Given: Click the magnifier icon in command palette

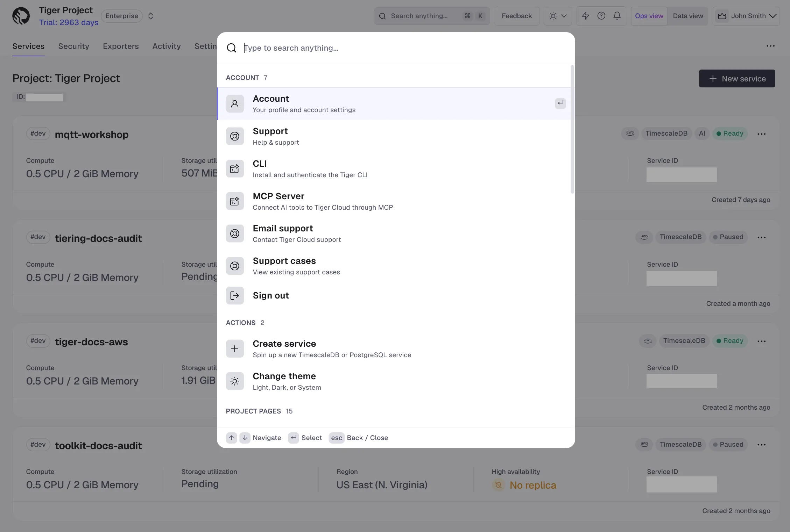Looking at the screenshot, I should point(232,48).
